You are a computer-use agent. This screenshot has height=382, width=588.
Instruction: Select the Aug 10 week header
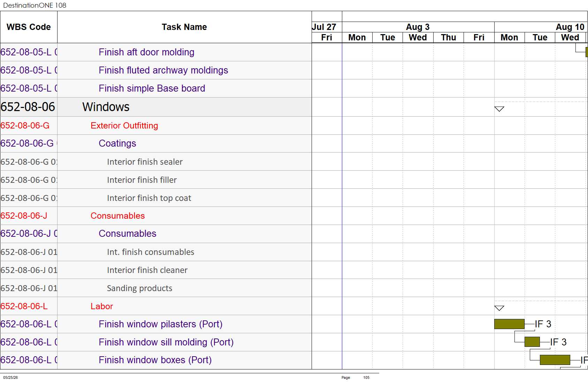570,27
